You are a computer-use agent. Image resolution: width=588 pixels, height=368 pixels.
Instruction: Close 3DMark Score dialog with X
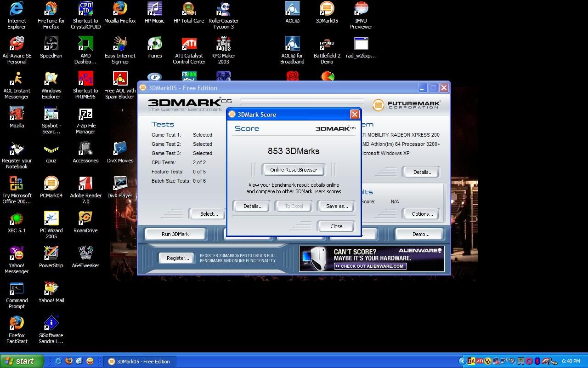click(355, 114)
